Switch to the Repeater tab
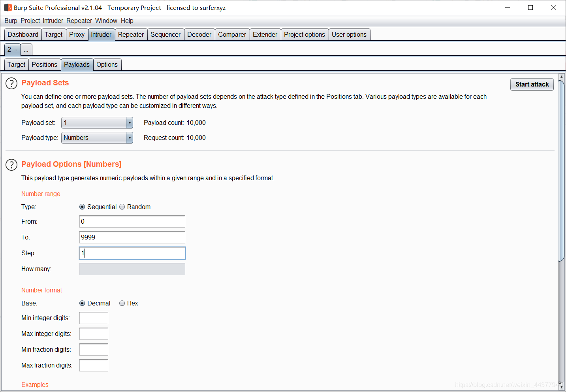Screen dimensions: 566x392 [x=131, y=34]
